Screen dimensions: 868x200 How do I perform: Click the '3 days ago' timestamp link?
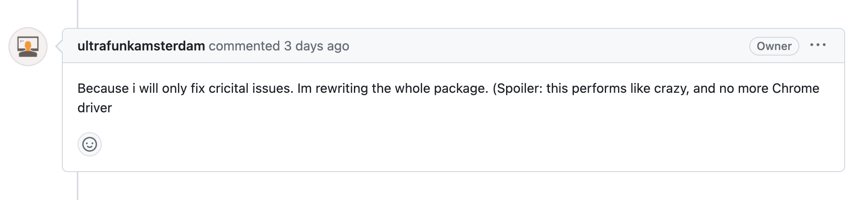click(316, 46)
